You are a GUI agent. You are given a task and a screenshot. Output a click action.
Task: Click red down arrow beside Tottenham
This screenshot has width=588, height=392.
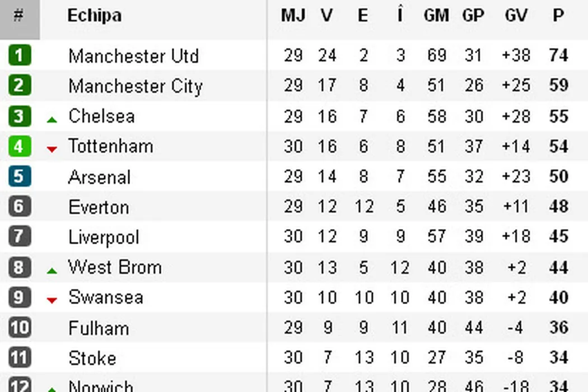point(52,149)
